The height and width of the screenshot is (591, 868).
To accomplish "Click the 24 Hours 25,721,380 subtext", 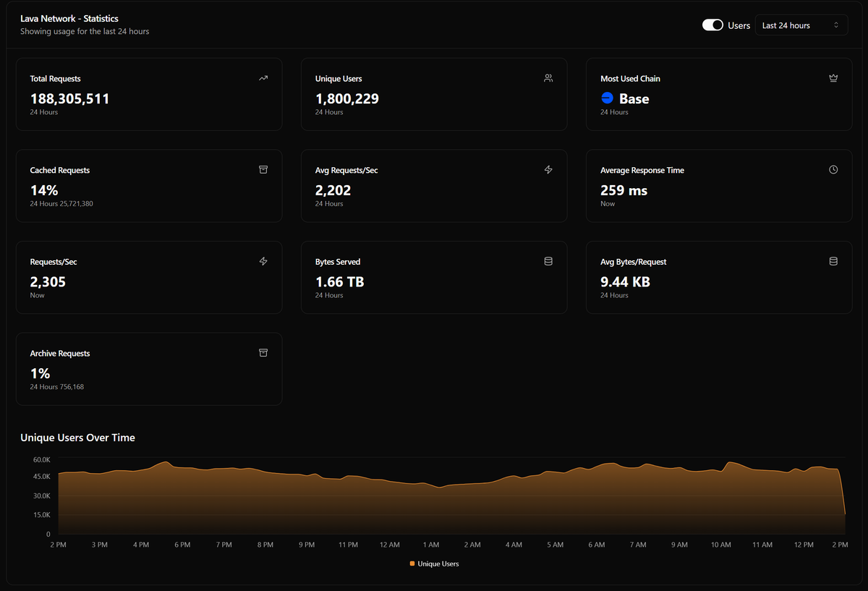I will tap(61, 204).
